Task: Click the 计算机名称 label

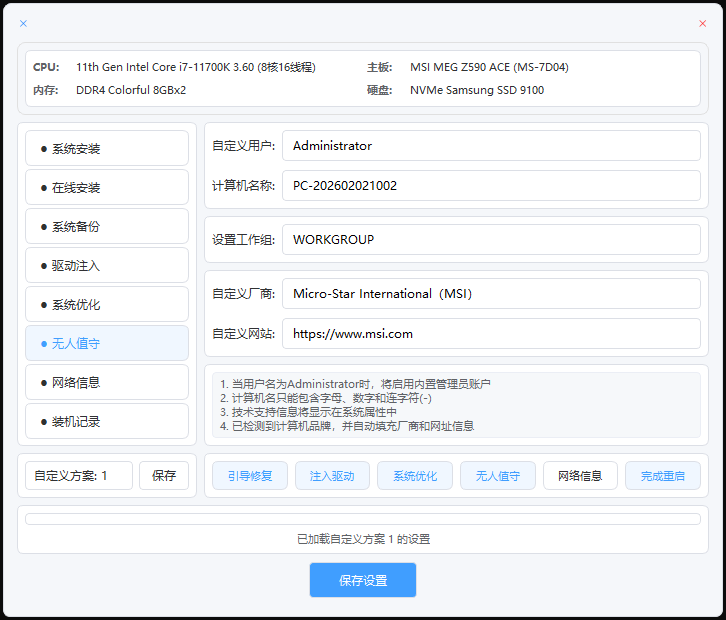Action: coord(244,186)
